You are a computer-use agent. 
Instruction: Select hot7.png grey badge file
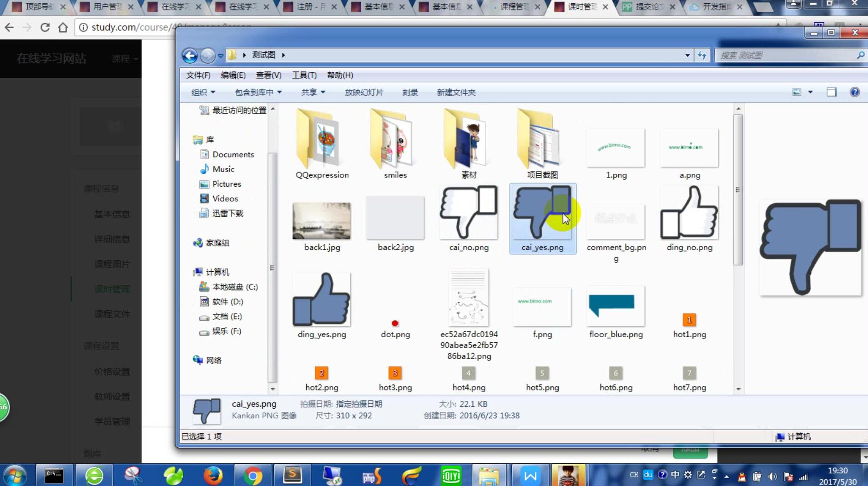(x=689, y=373)
